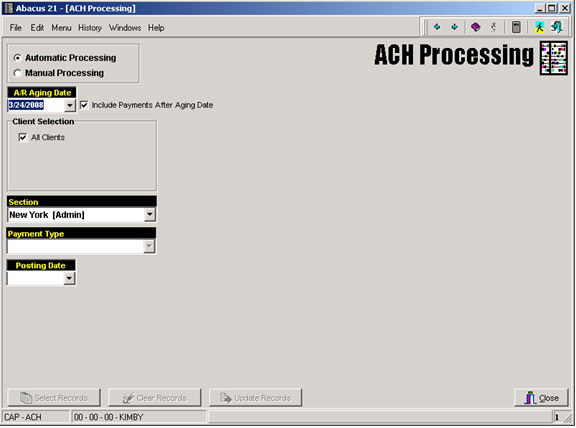Open the calculator toolbar icon
576x428 pixels.
click(516, 27)
